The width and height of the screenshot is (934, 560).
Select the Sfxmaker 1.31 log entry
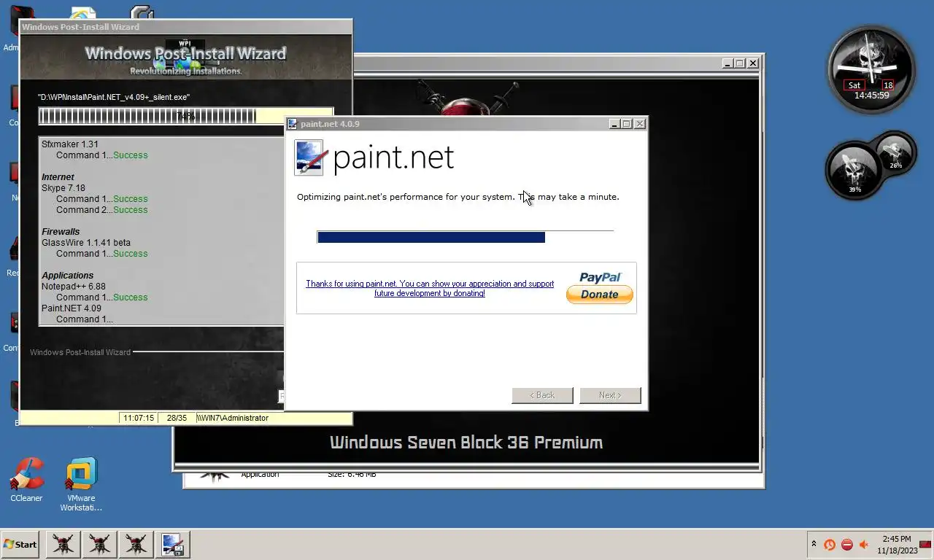[x=70, y=144]
